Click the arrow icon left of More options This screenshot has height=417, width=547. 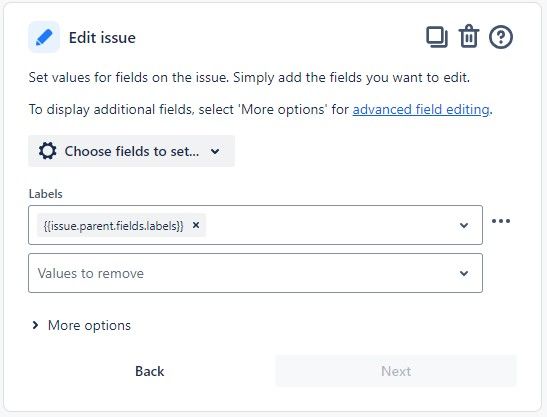click(35, 325)
